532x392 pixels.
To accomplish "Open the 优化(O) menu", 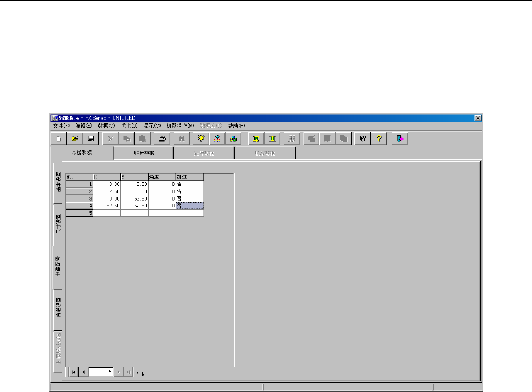I will coord(129,125).
